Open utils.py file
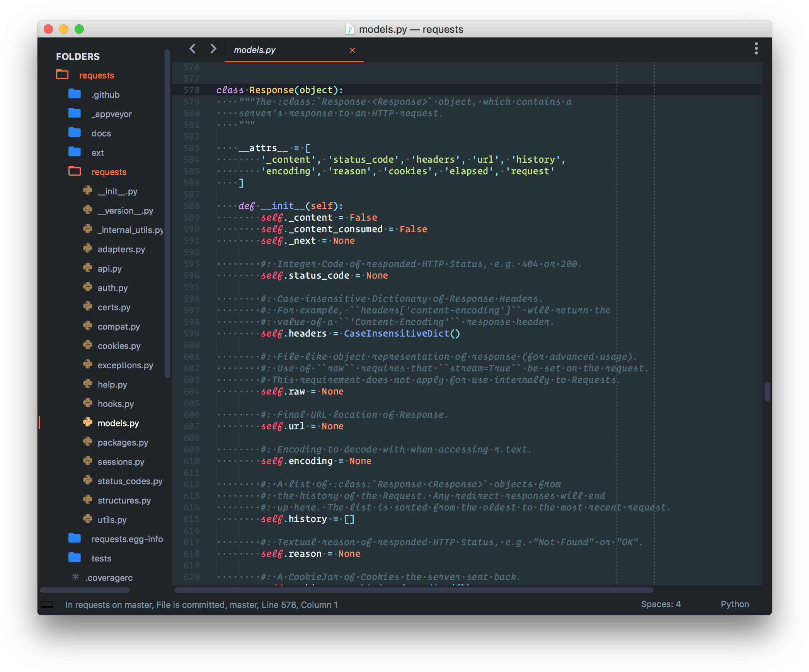The height and width of the screenshot is (672, 809). coord(112,520)
